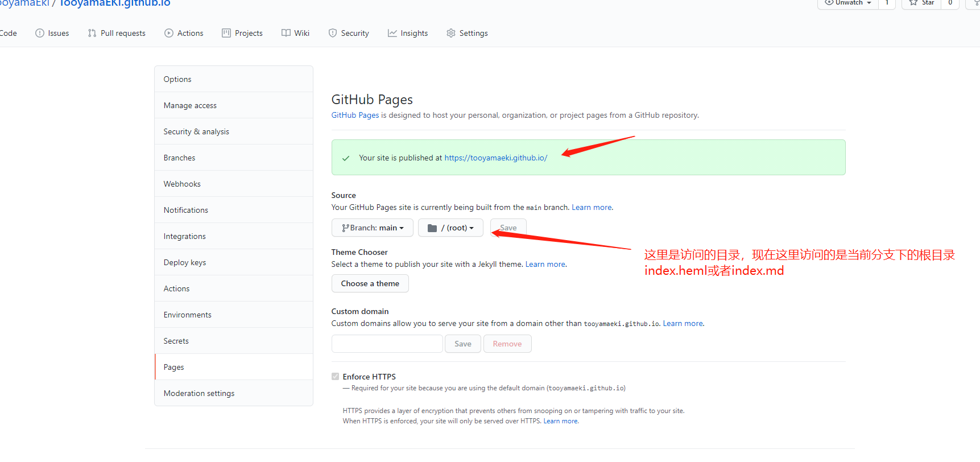Viewport: 980px width, 462px height.
Task: Click the Actions play icon in top nav
Action: pos(169,33)
